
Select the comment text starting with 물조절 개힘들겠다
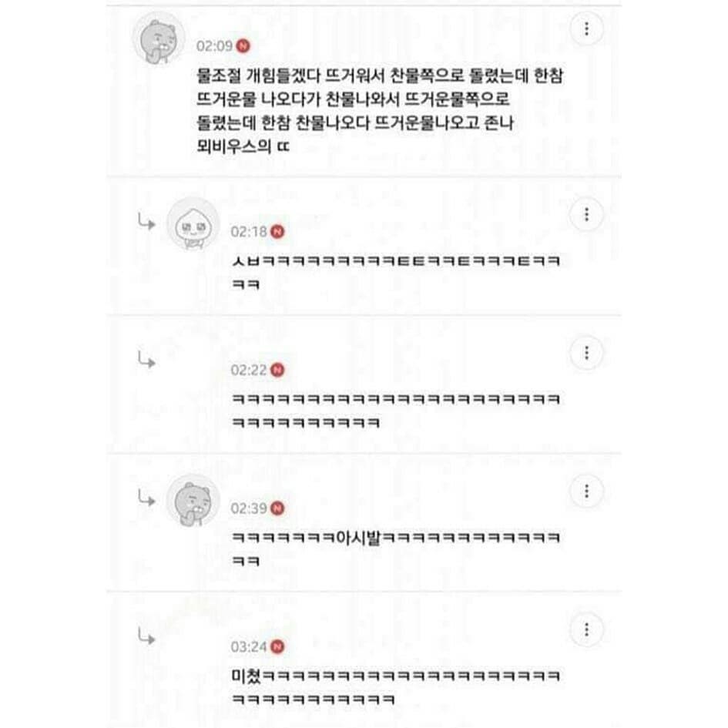click(380, 111)
